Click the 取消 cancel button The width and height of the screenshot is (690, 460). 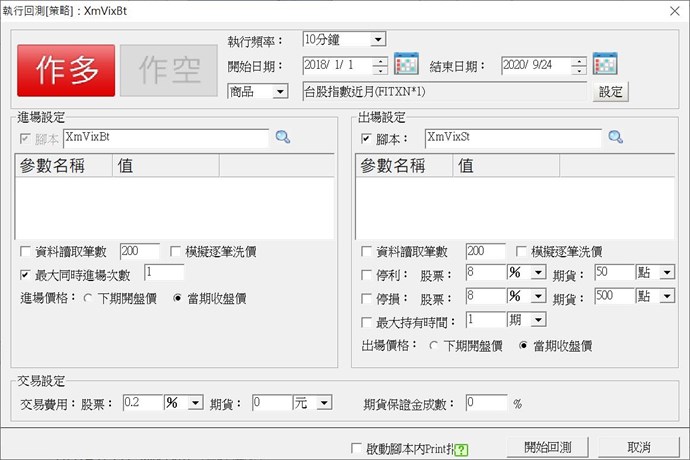tap(639, 447)
